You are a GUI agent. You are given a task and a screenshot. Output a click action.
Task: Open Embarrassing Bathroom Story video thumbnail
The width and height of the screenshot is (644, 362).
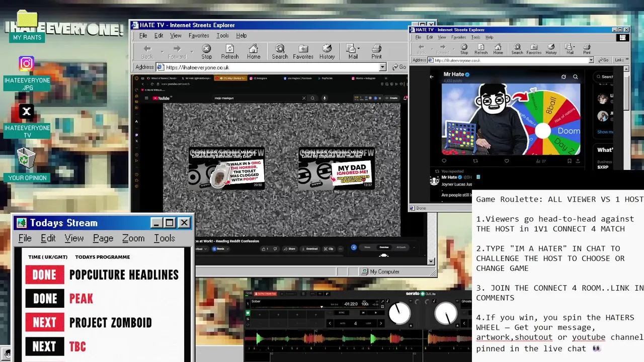click(226, 168)
